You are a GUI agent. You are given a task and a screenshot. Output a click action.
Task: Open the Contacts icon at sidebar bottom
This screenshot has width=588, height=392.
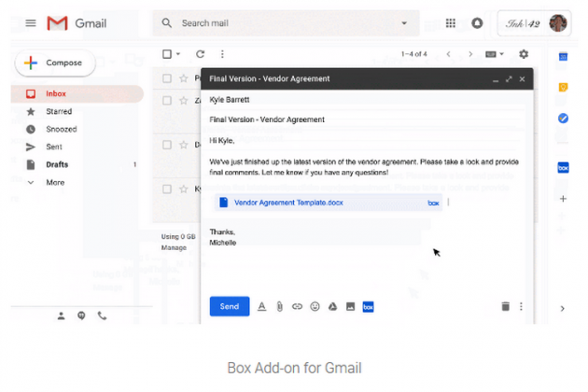coord(61,315)
